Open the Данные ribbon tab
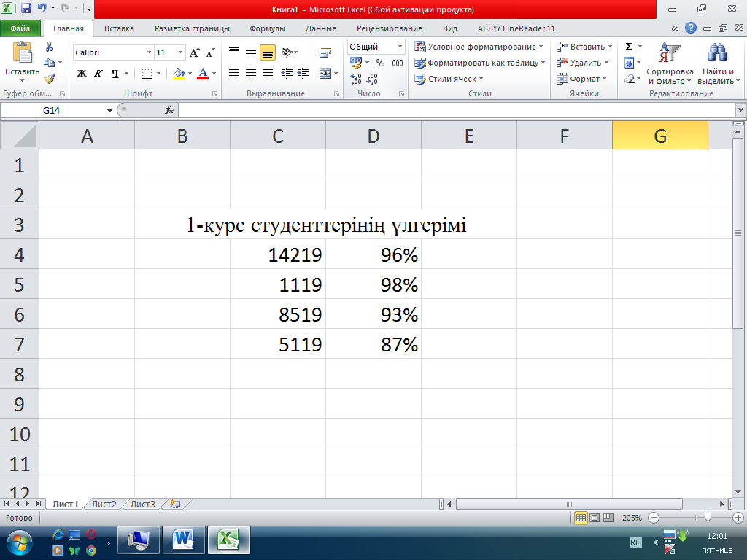 [x=321, y=28]
